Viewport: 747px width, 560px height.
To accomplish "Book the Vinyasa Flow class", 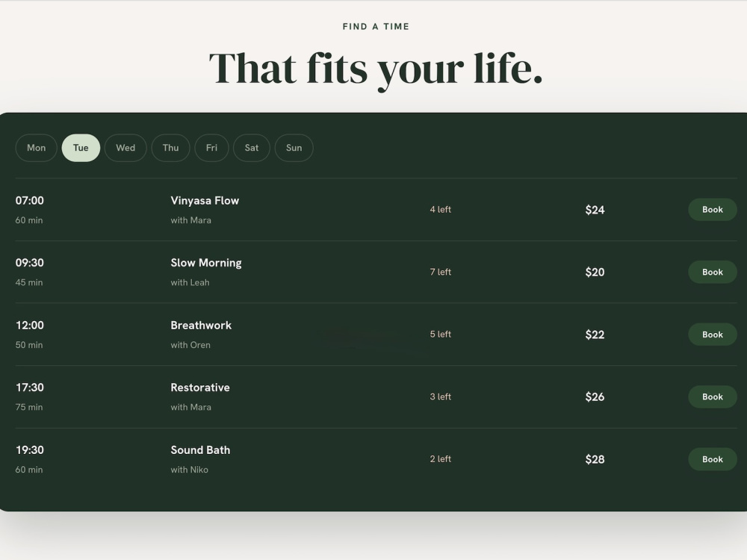I will [x=712, y=210].
